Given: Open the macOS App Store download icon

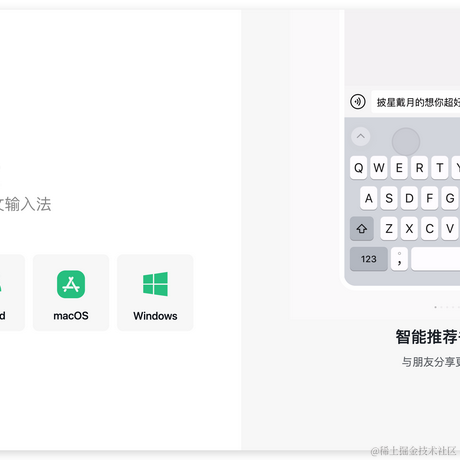Looking at the screenshot, I should point(71,284).
